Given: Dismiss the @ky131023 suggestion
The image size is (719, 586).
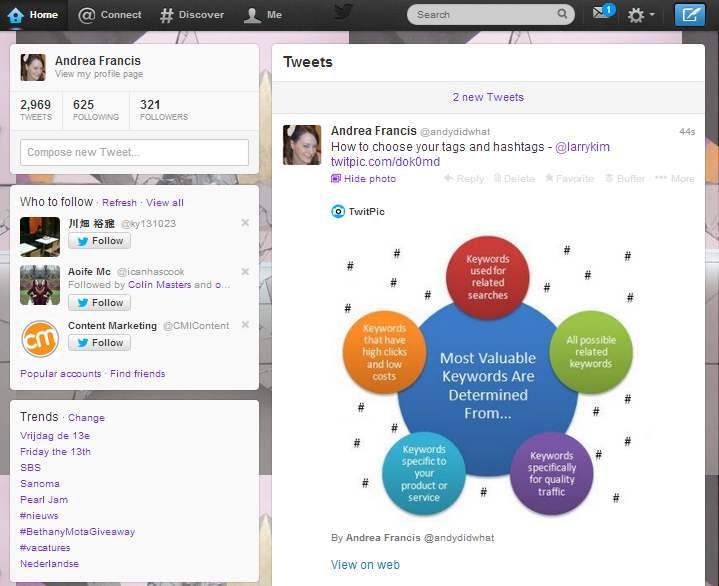Looking at the screenshot, I should [245, 223].
